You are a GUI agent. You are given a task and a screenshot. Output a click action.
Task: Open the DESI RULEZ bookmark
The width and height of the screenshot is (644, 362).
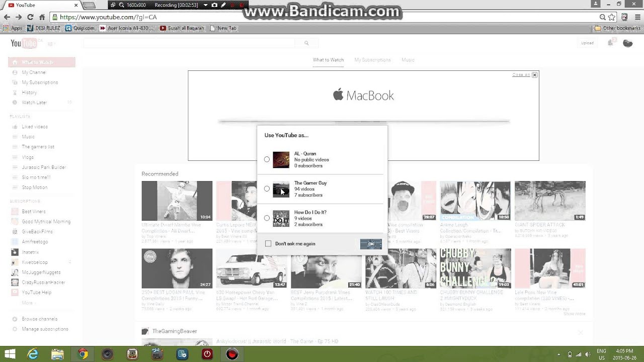click(x=44, y=28)
